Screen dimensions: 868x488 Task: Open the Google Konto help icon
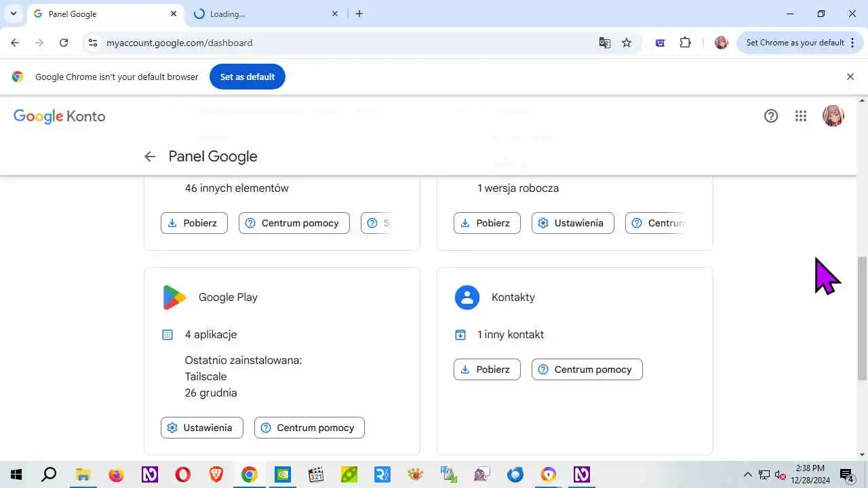pos(771,116)
